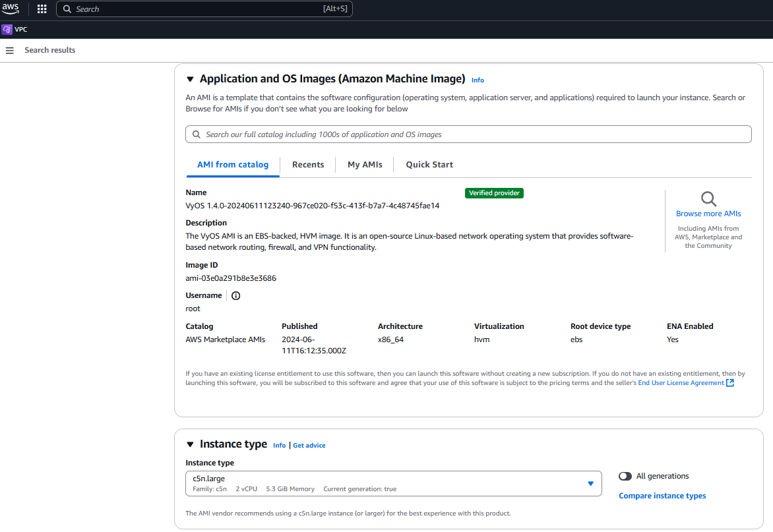
Task: Collapse the Application and OS Images section
Action: 190,78
